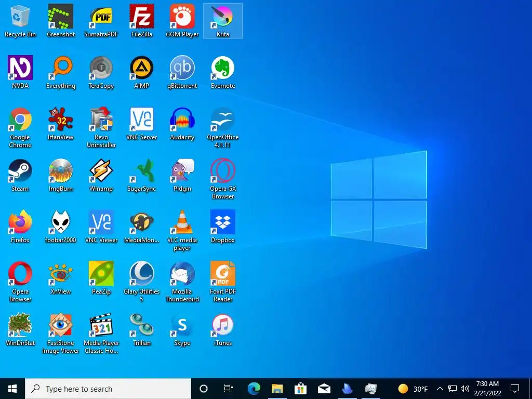Click the computer monitor taskbar app

[370, 389]
